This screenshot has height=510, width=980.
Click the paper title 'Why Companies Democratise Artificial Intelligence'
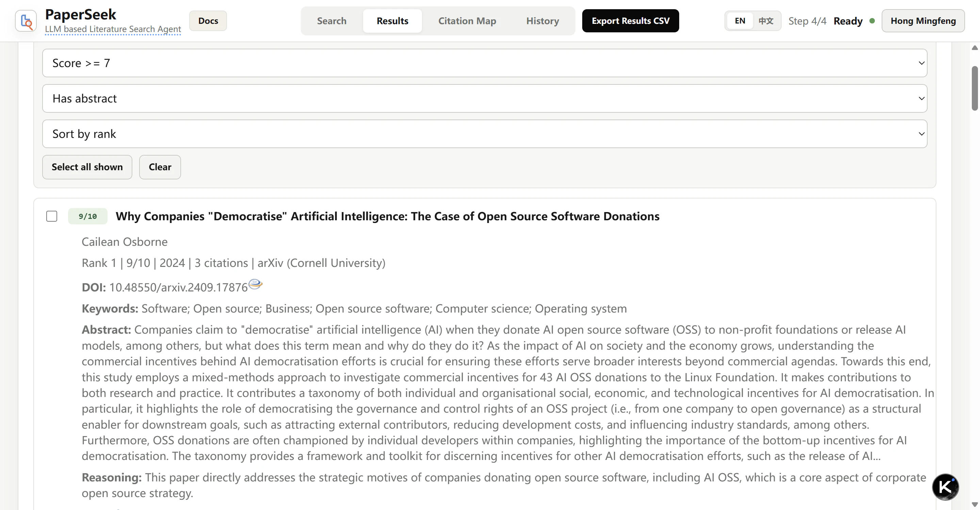point(387,216)
